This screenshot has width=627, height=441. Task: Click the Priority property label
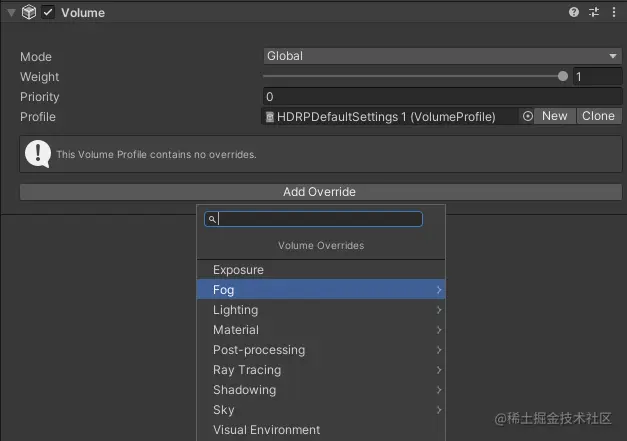tap(40, 97)
